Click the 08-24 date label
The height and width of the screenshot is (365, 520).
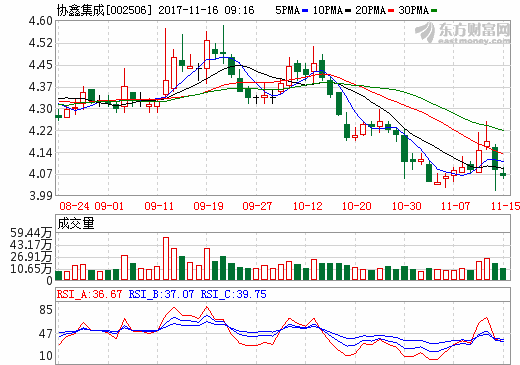(74, 206)
